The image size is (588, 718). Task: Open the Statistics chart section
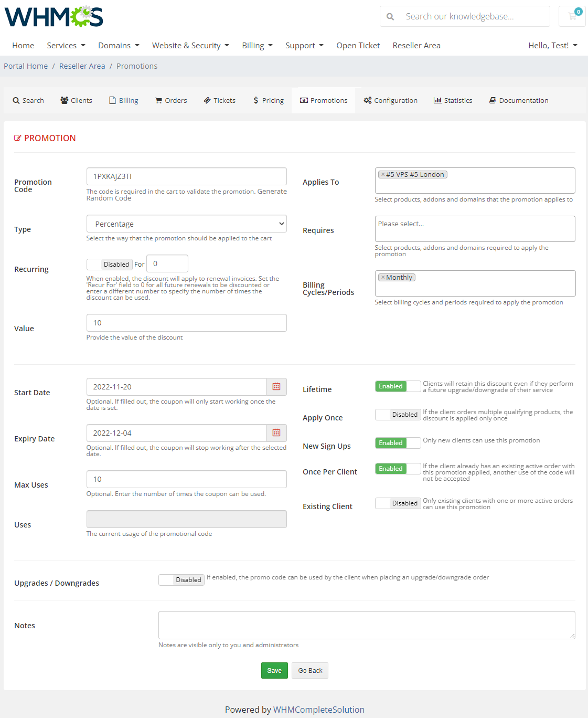(x=453, y=100)
